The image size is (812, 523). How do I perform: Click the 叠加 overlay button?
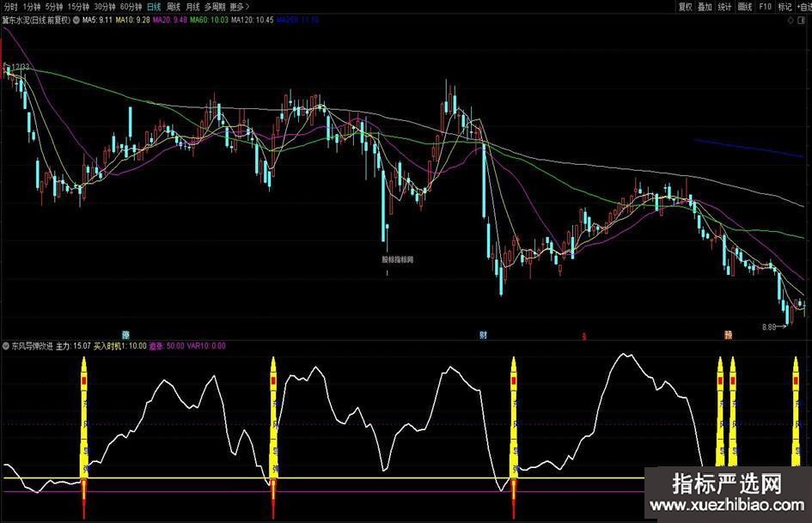[x=705, y=7]
